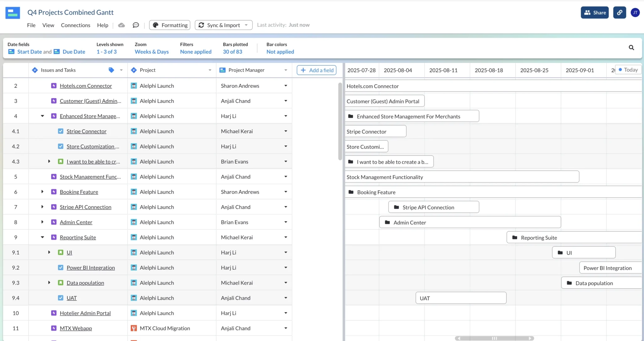The width and height of the screenshot is (644, 341).
Task: Jump to Today marker on timeline
Action: click(628, 70)
